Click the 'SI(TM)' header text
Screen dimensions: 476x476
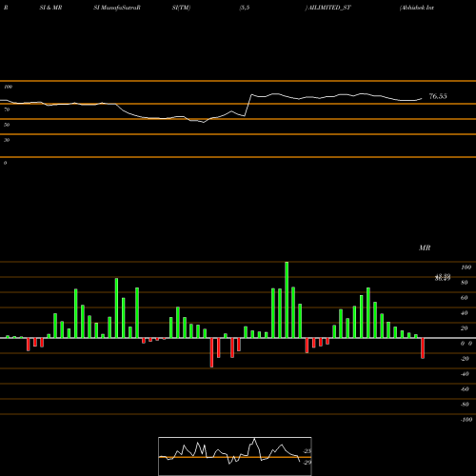pos(181,8)
